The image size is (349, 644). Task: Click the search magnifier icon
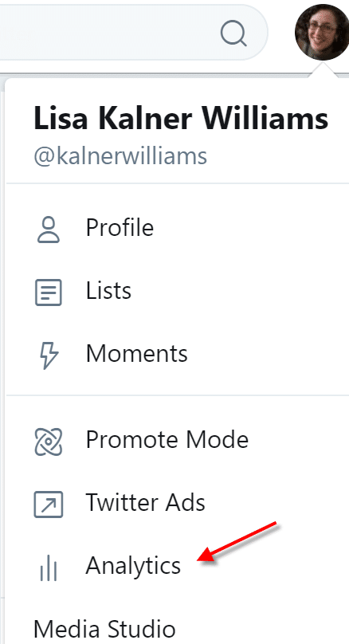point(233,33)
